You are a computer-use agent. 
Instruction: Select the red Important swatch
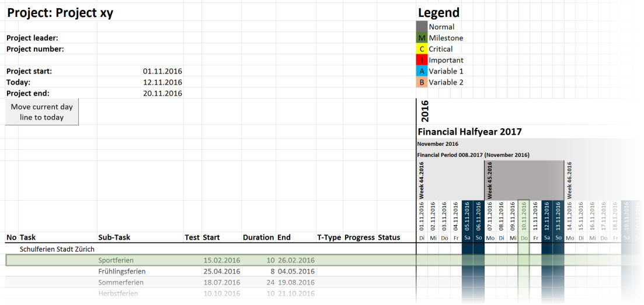(x=422, y=60)
